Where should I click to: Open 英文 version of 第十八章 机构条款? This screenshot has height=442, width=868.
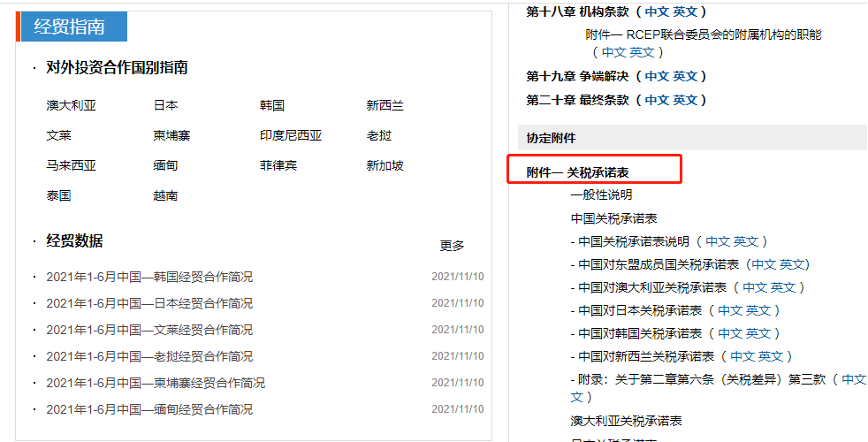tap(685, 11)
